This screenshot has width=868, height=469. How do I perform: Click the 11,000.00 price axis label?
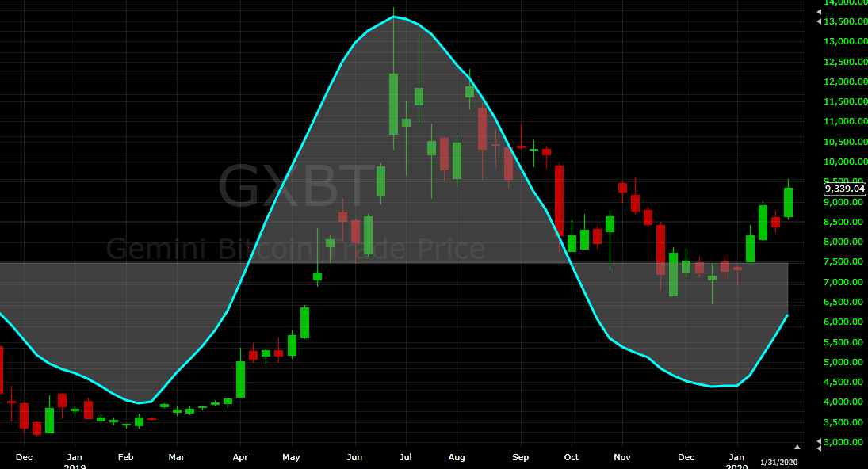[x=846, y=122]
